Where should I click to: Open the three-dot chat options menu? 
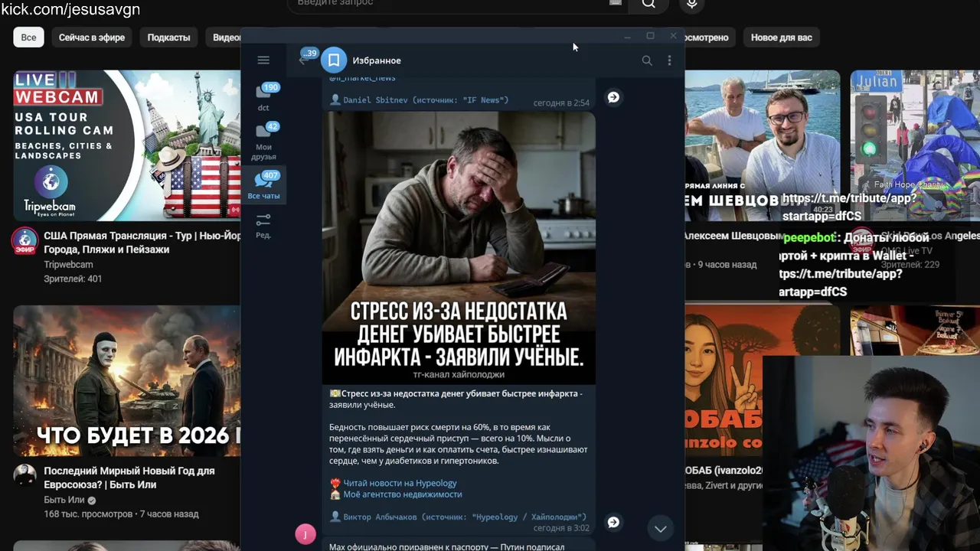[x=669, y=60]
